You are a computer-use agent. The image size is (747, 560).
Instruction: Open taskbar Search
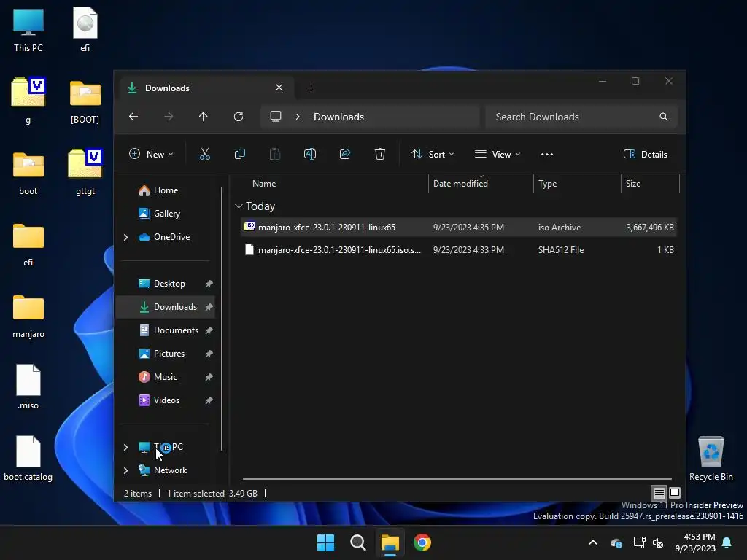[x=357, y=542]
